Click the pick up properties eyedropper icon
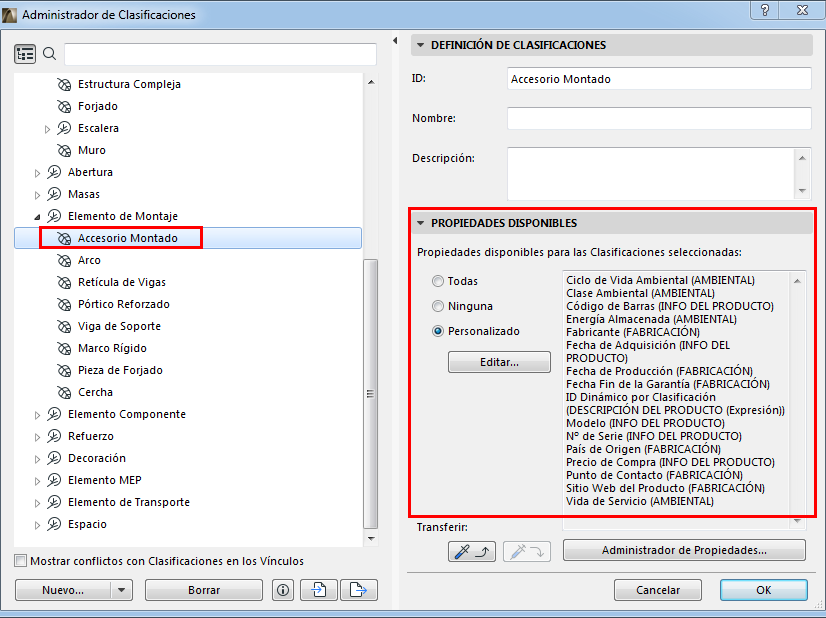Viewport: 826px width, 618px height. pyautogui.click(x=472, y=552)
